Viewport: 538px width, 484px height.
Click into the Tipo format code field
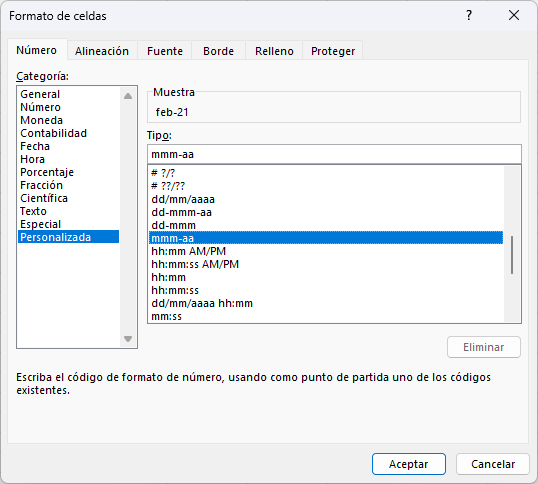(334, 154)
